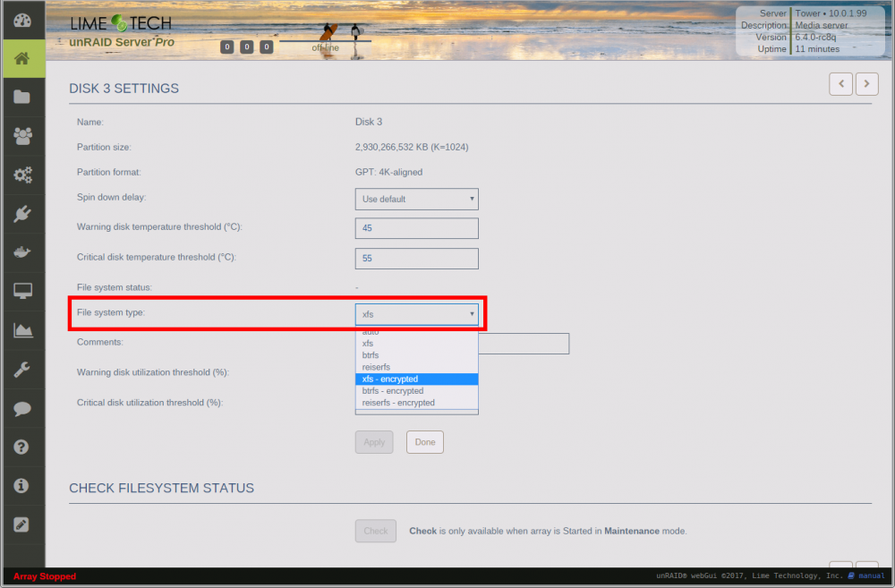Open Info icon in sidebar
895x588 pixels.
click(22, 486)
